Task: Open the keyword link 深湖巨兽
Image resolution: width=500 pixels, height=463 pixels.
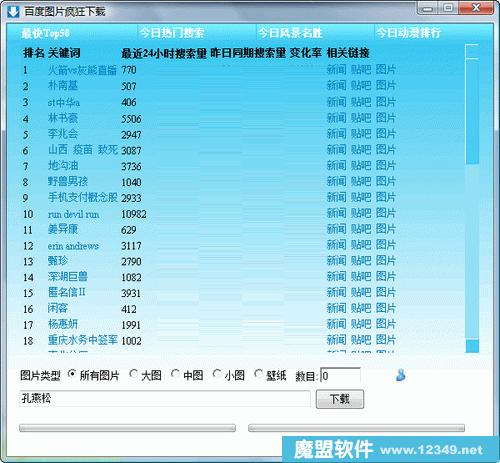Action: (68, 277)
